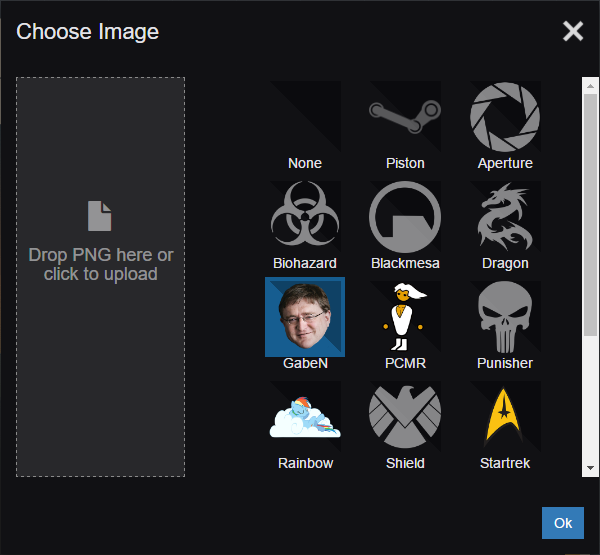Click the PNG upload drop area
The height and width of the screenshot is (555, 600).
[101, 277]
